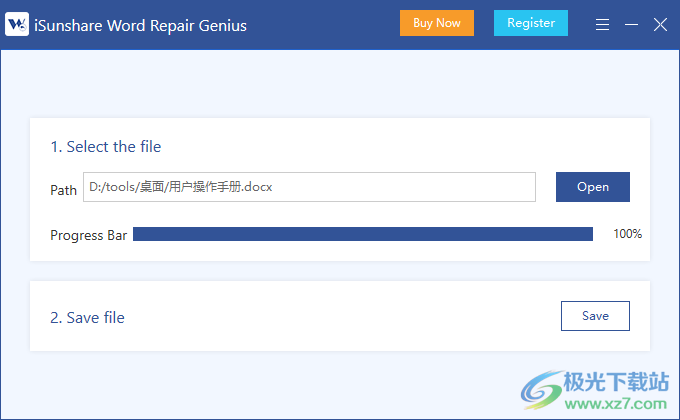Click the 100% progress value
This screenshot has height=420, width=680.
628,234
